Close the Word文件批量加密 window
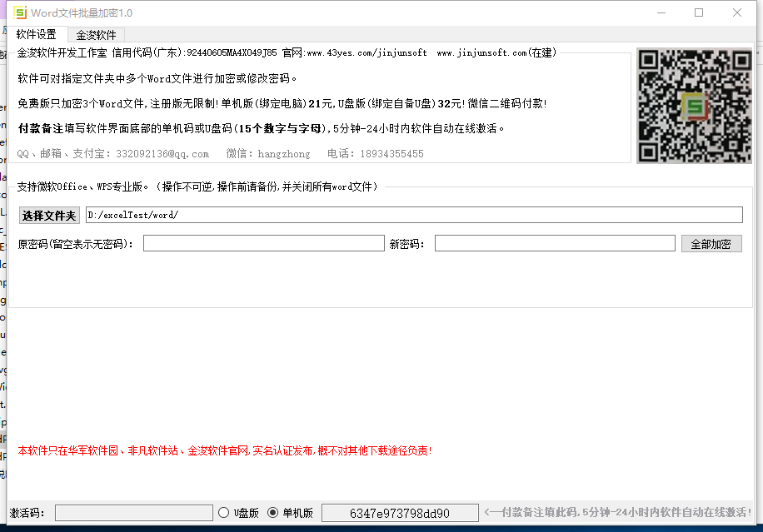Image resolution: width=763 pixels, height=532 pixels. [737, 12]
